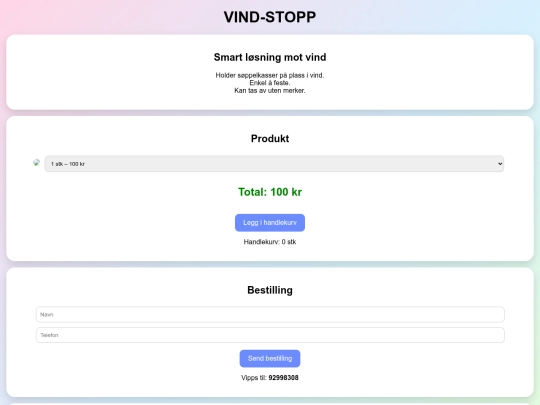Image resolution: width=540 pixels, height=405 pixels.
Task: Click the Bestilling section heading
Action: click(x=270, y=290)
